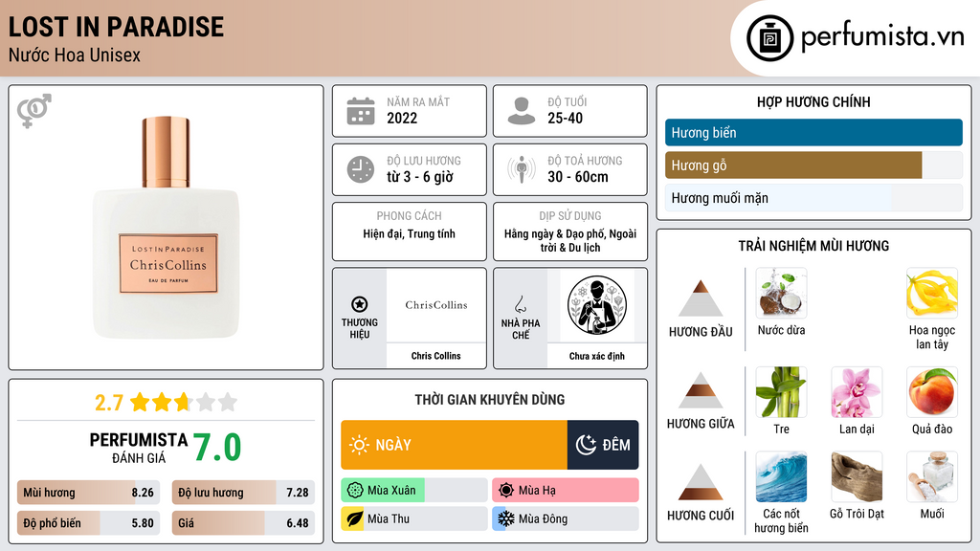Click the sillage value 30 - 60cm
The height and width of the screenshot is (551, 980).
[578, 177]
